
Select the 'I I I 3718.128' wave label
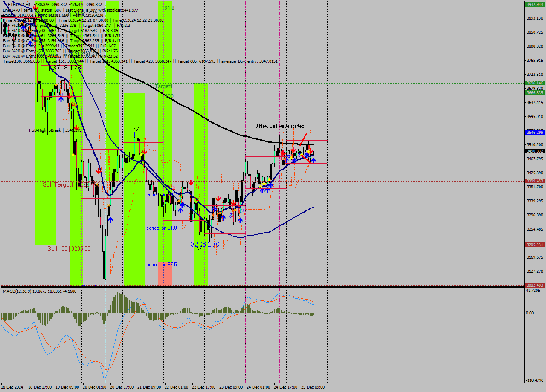[61, 68]
